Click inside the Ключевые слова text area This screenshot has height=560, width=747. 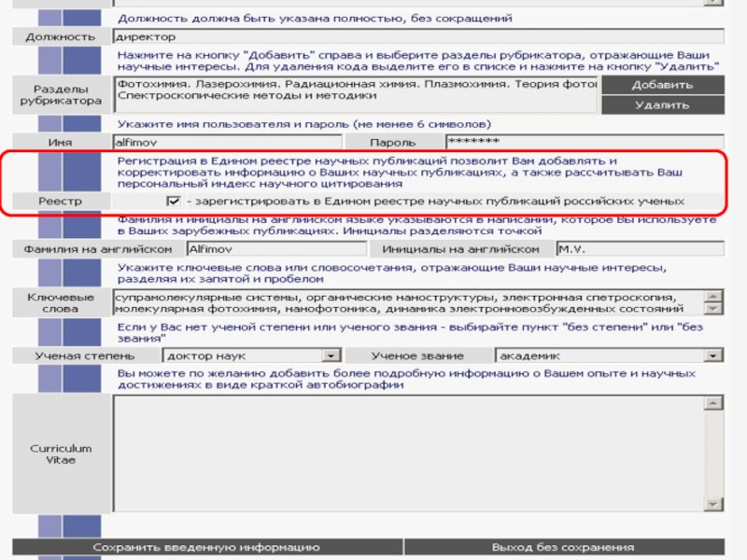[x=409, y=302]
